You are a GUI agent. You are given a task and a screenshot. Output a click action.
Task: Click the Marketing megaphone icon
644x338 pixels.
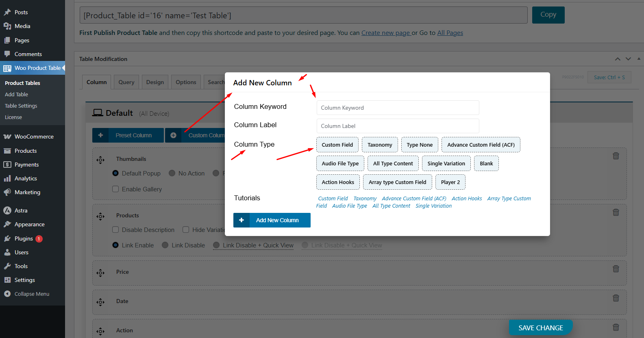click(x=7, y=192)
